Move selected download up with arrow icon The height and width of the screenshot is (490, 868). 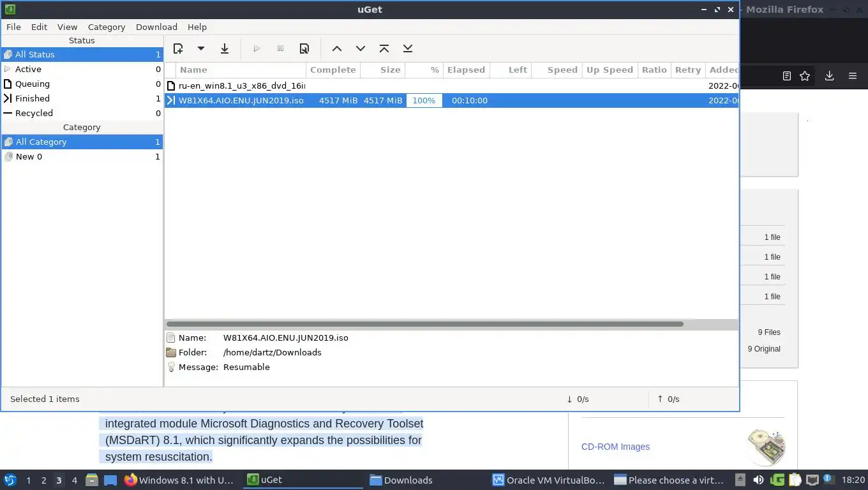point(337,48)
